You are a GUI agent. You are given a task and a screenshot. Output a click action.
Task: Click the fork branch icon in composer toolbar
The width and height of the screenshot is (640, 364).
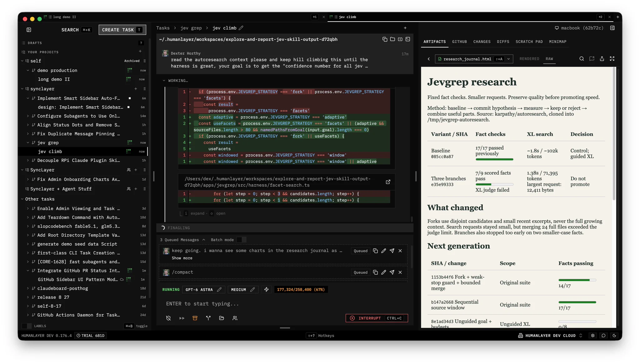(208, 318)
